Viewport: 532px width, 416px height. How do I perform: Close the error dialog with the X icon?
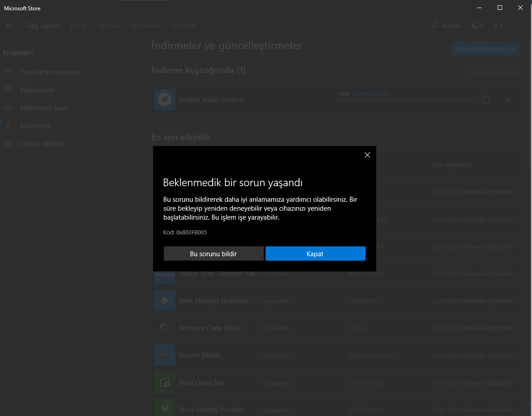click(367, 155)
